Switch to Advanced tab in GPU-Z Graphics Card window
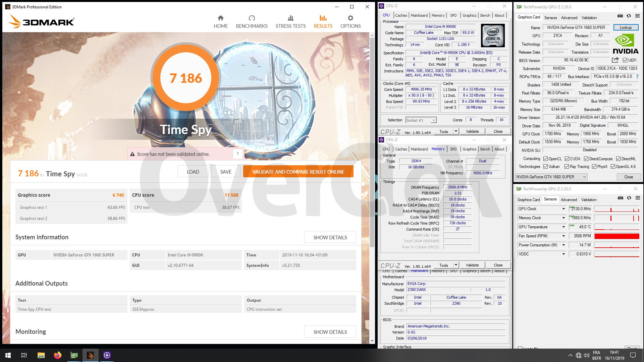644x362 pixels. (x=569, y=18)
